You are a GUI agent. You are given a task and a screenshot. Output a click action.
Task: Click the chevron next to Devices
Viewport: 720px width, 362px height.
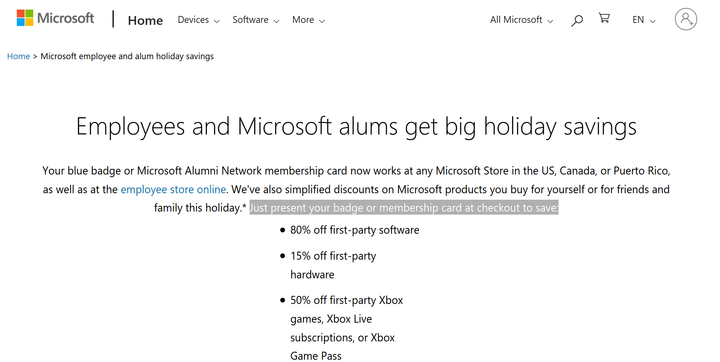click(217, 21)
